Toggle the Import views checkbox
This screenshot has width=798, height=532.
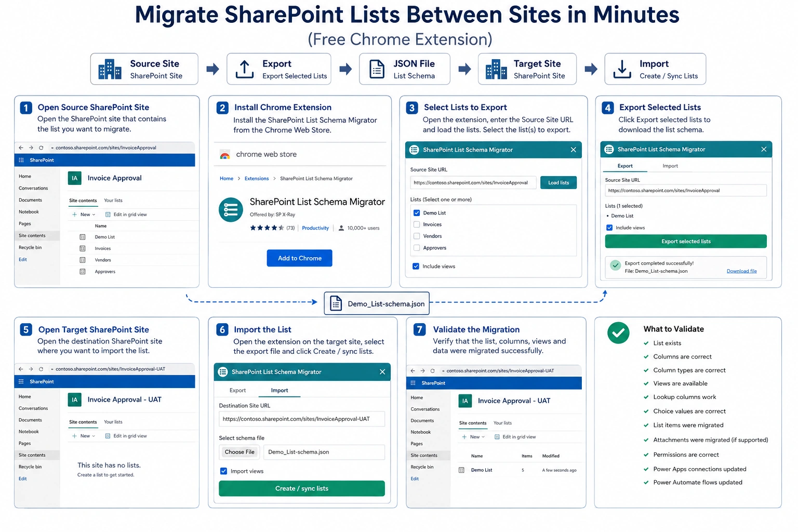click(223, 471)
